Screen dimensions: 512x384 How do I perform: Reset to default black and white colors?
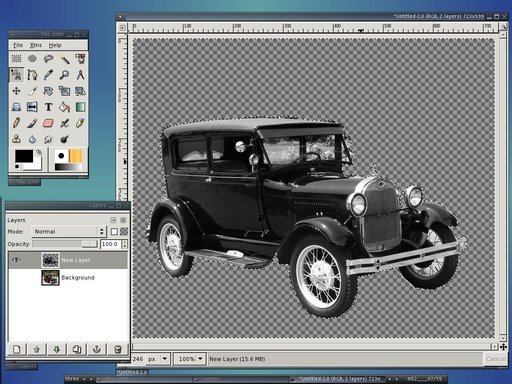pos(17,167)
